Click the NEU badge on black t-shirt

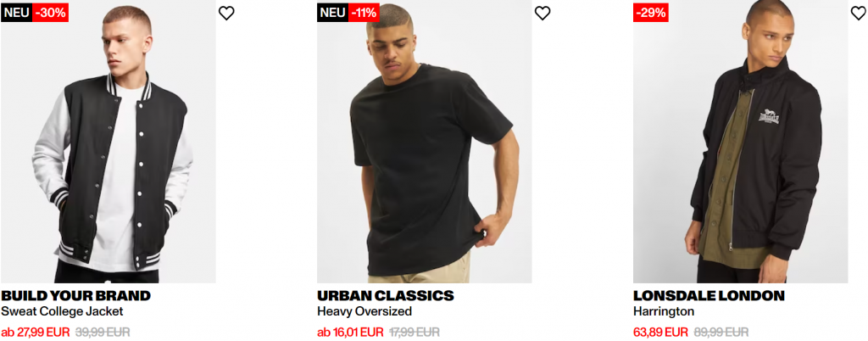332,13
